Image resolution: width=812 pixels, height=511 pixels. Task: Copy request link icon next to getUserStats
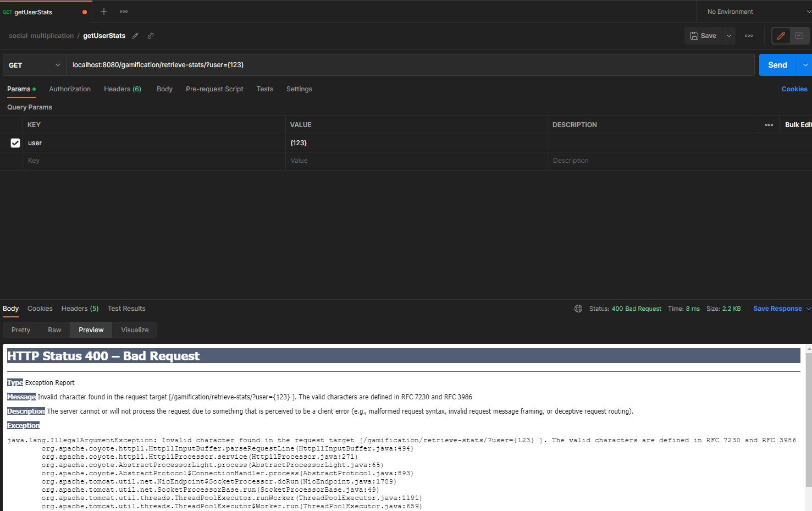click(x=151, y=36)
